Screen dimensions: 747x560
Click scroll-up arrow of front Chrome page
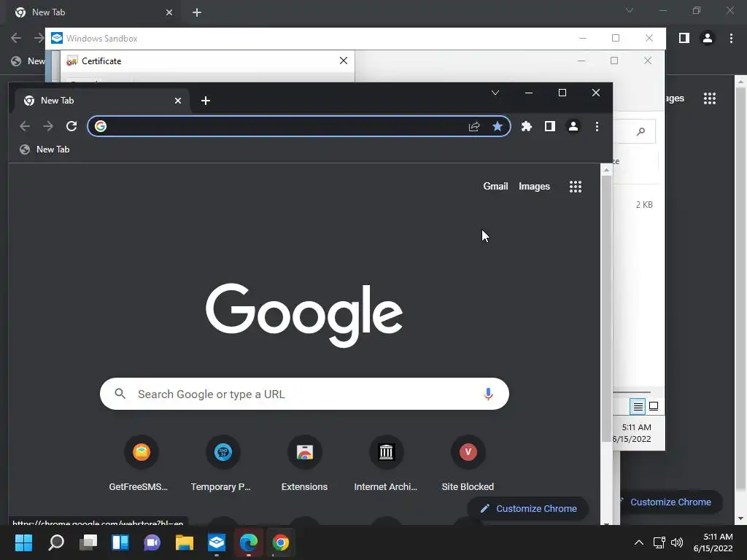[x=606, y=169]
